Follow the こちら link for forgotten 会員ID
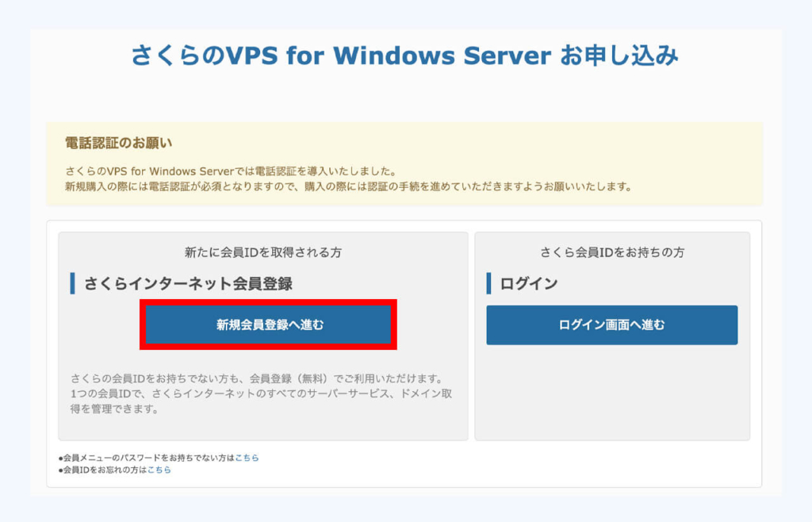 click(159, 470)
